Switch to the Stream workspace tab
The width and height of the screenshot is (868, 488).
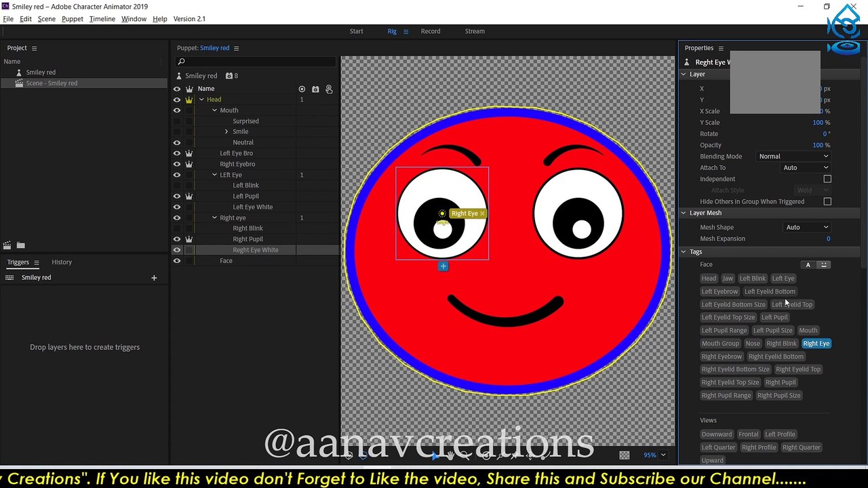475,32
